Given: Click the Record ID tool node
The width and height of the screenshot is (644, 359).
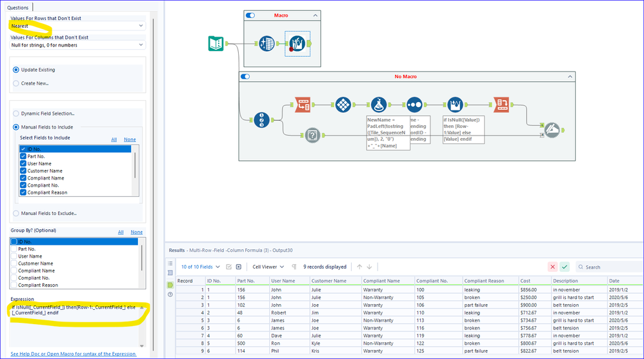Looking at the screenshot, I should (261, 120).
